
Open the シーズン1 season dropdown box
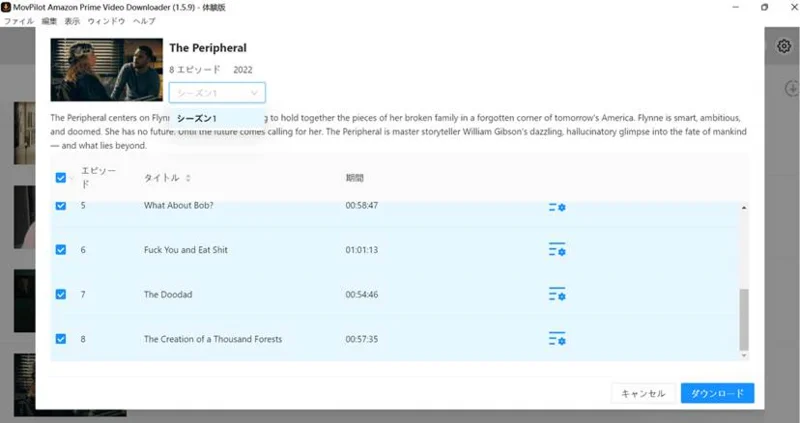coord(217,93)
